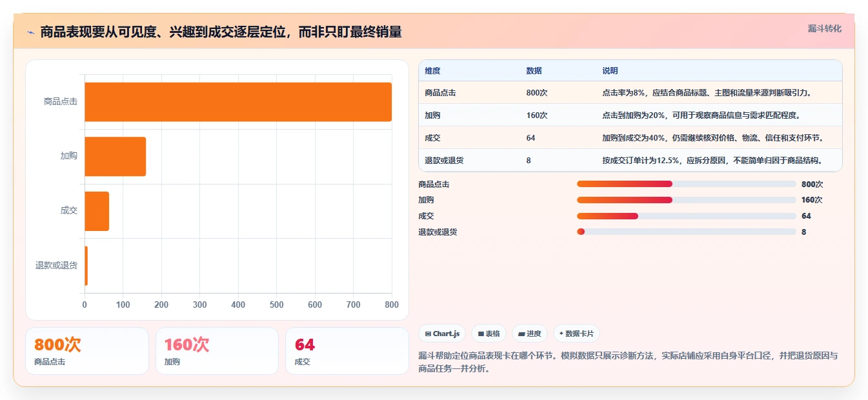Click the small icon before the page title

pyautogui.click(x=31, y=32)
